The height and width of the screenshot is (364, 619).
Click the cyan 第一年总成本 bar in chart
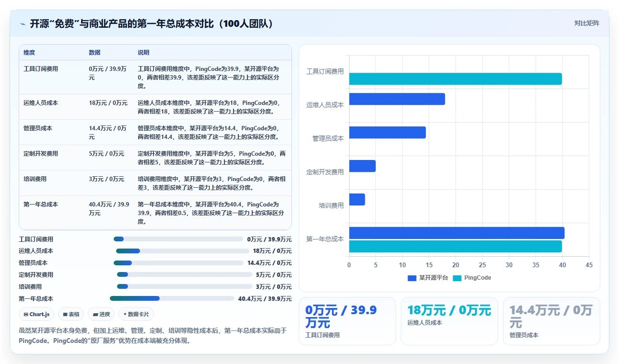click(x=455, y=247)
